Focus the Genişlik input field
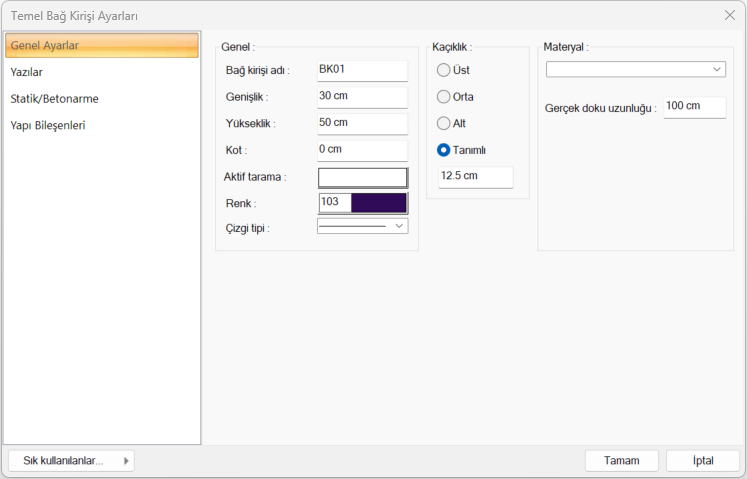Viewport: 747px width, 479px height. [x=361, y=97]
